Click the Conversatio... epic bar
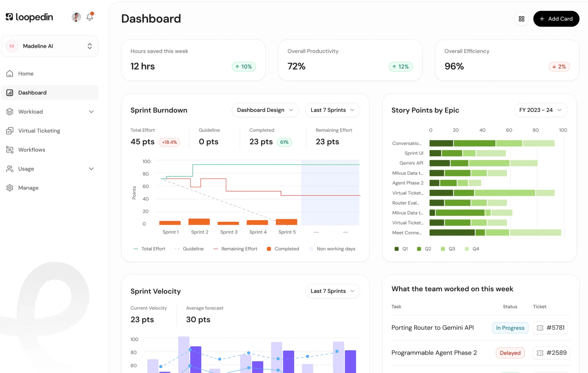Viewport: 588px width, 373px height. [x=492, y=143]
